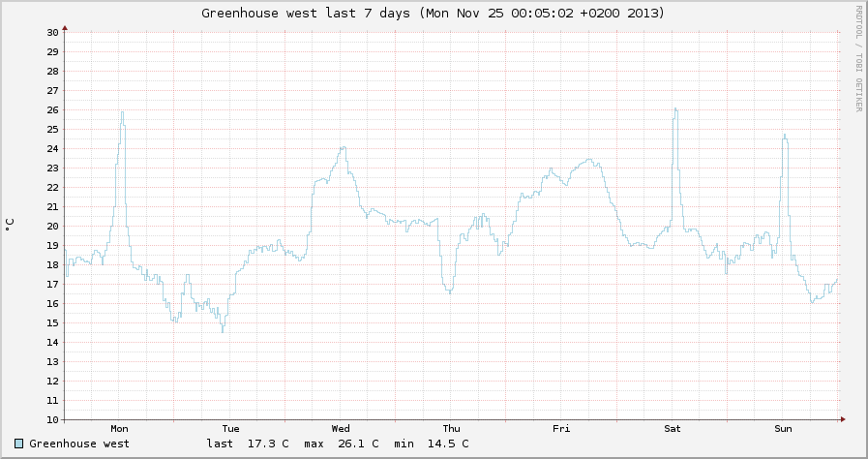The image size is (868, 459).
Task: Click the 'Tue' x-axis label
Action: pos(230,429)
